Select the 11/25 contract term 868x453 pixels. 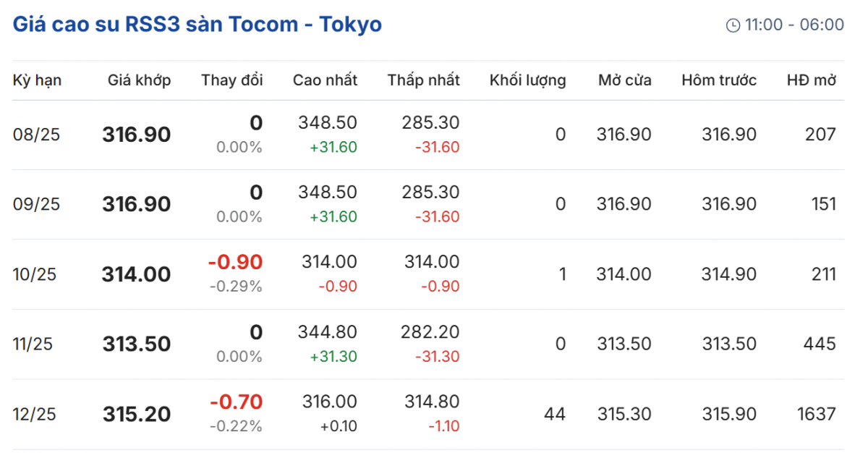tap(33, 344)
